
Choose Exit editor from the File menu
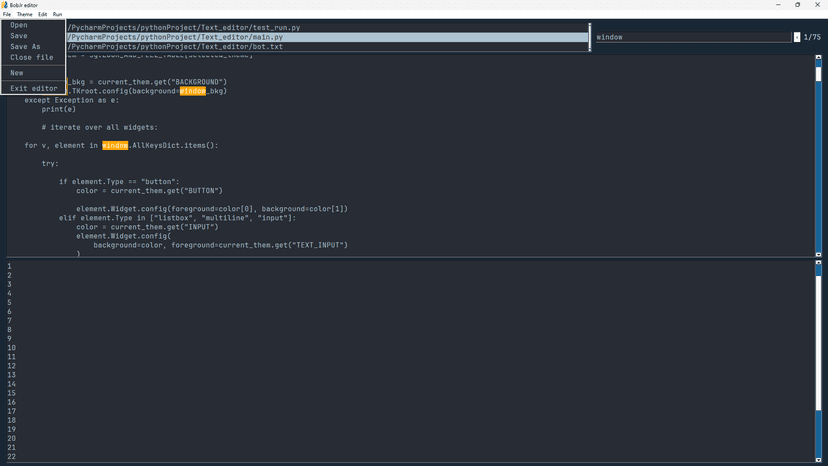pyautogui.click(x=34, y=89)
